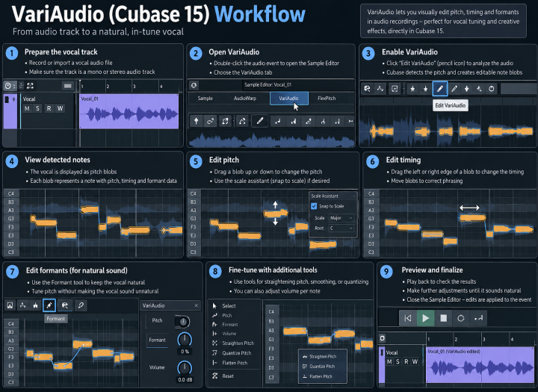538x392 pixels.
Task: Click the upward pin icon in Open VariAudio toolbar
Action: coord(197,121)
